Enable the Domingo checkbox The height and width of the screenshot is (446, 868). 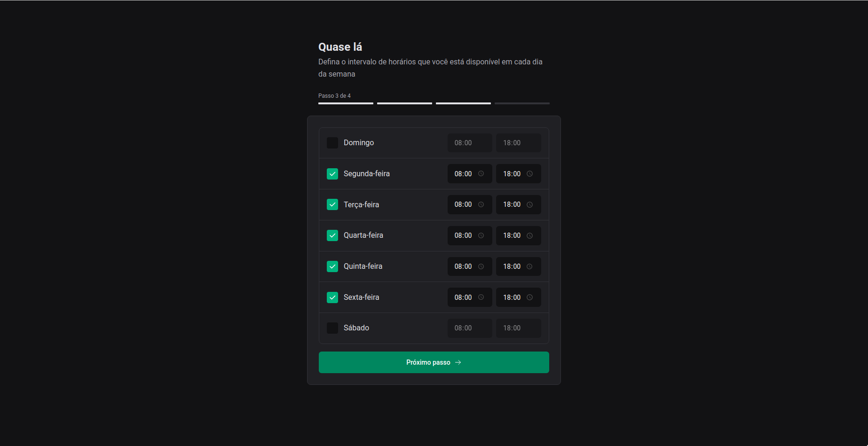click(332, 143)
